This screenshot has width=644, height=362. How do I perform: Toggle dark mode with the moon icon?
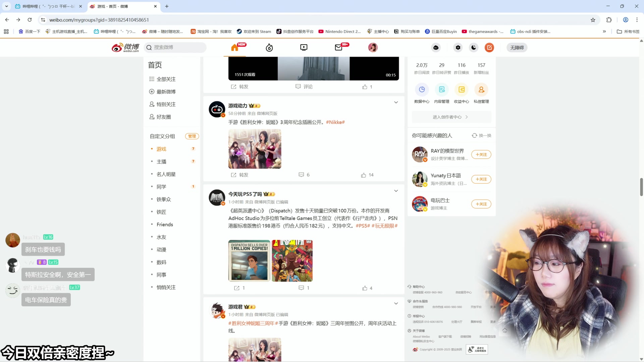[473, 47]
